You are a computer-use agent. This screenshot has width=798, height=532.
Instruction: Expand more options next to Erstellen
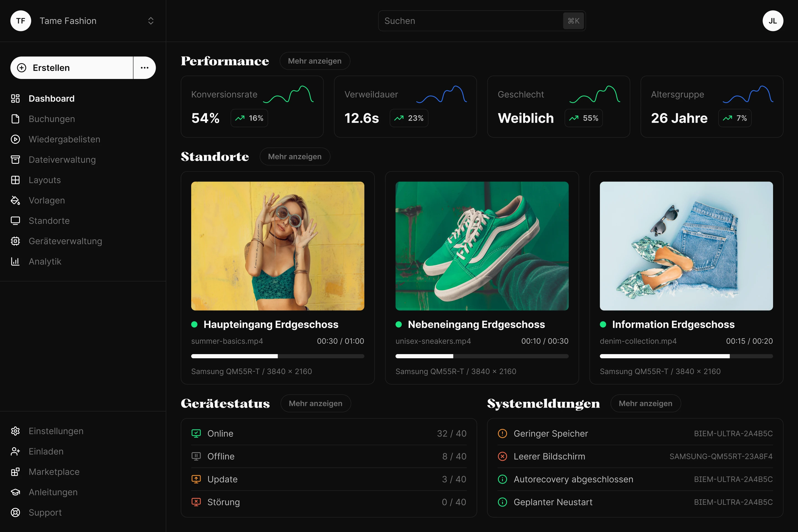(x=145, y=68)
